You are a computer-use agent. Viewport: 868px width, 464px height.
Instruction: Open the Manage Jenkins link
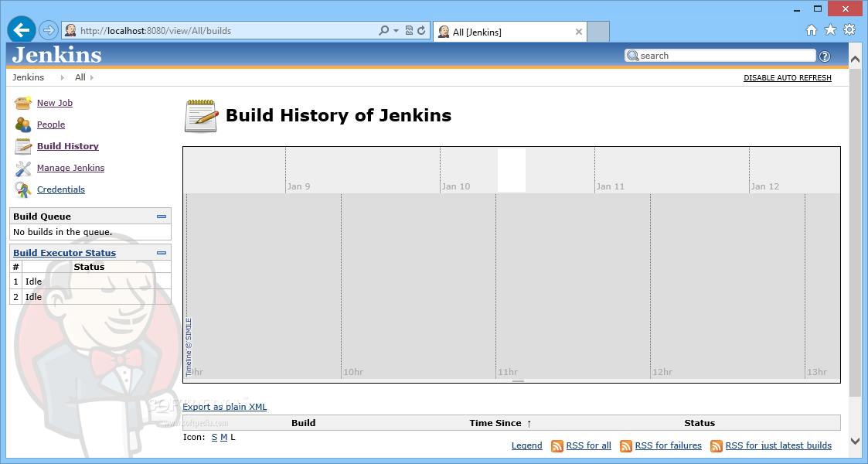click(71, 168)
